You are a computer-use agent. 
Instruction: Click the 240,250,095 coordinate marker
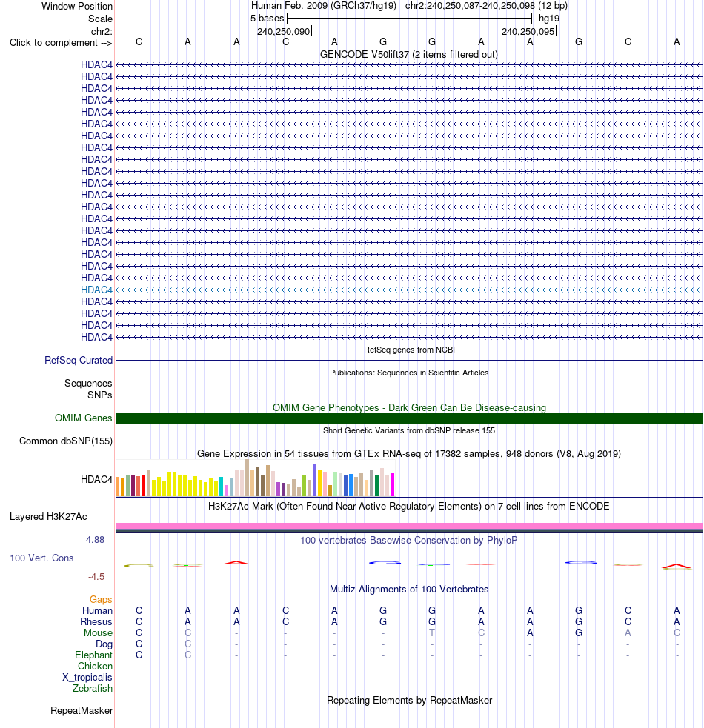[528, 32]
